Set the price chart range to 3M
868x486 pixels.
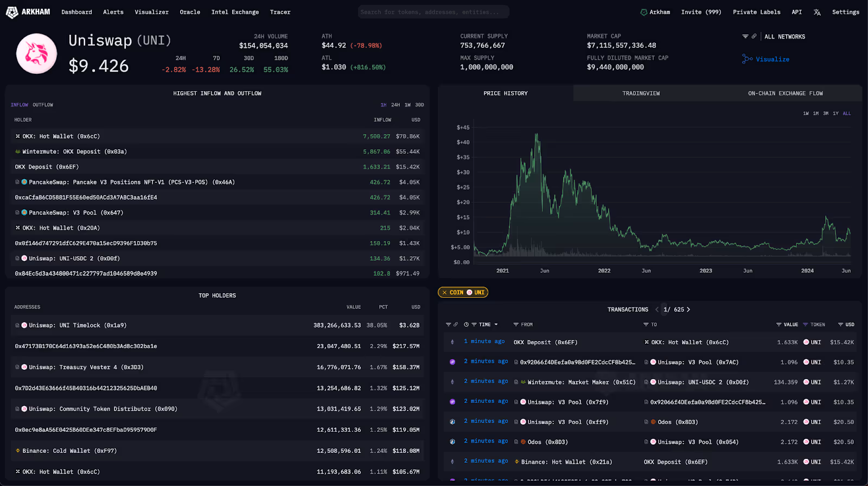(x=826, y=113)
